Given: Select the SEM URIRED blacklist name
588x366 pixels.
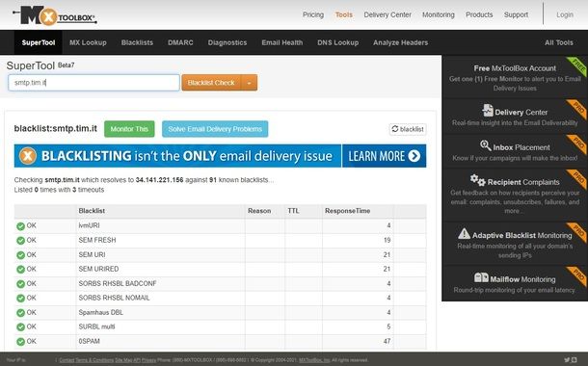Looking at the screenshot, I should pos(98,269).
